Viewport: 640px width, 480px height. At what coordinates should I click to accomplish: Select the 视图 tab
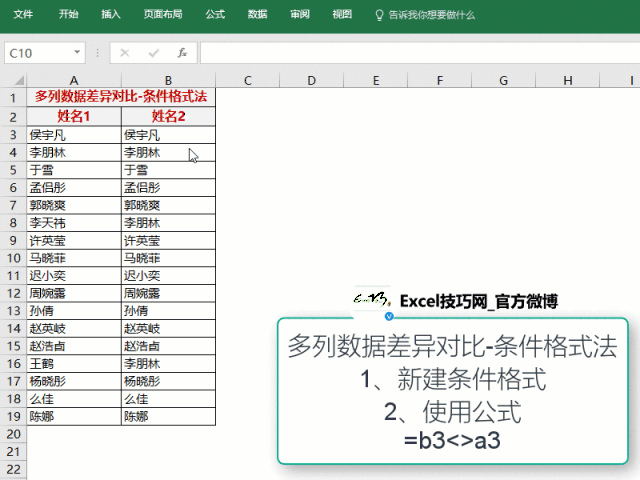click(x=342, y=15)
